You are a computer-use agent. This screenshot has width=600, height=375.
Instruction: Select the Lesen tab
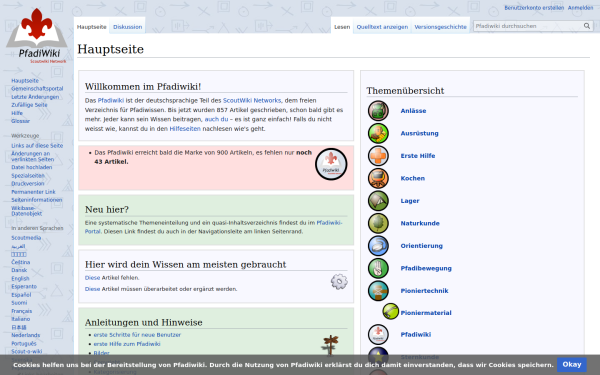[342, 27]
